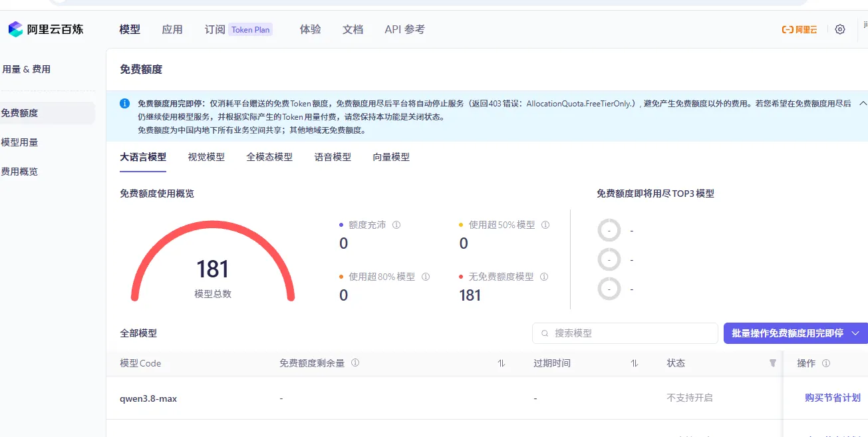The width and height of the screenshot is (868, 437).
Task: Collapse the notice banner with the up chevron
Action: [863, 103]
